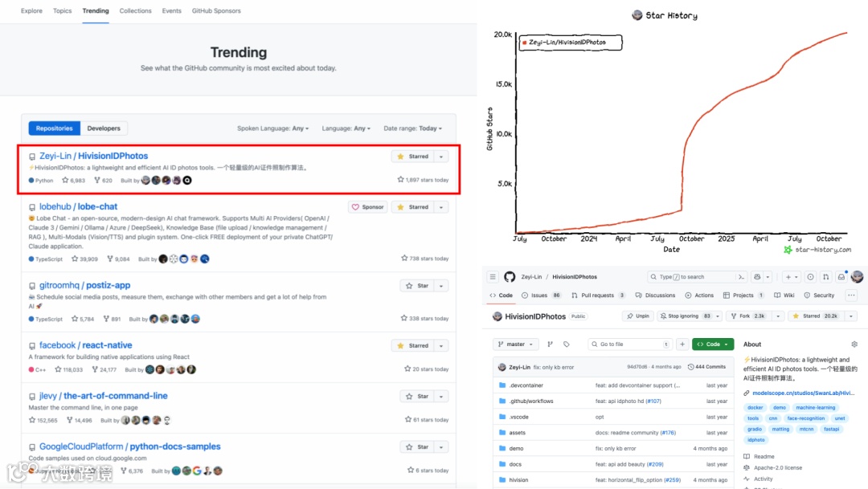The width and height of the screenshot is (868, 489).
Task: Open the Collections tab
Action: (x=135, y=11)
